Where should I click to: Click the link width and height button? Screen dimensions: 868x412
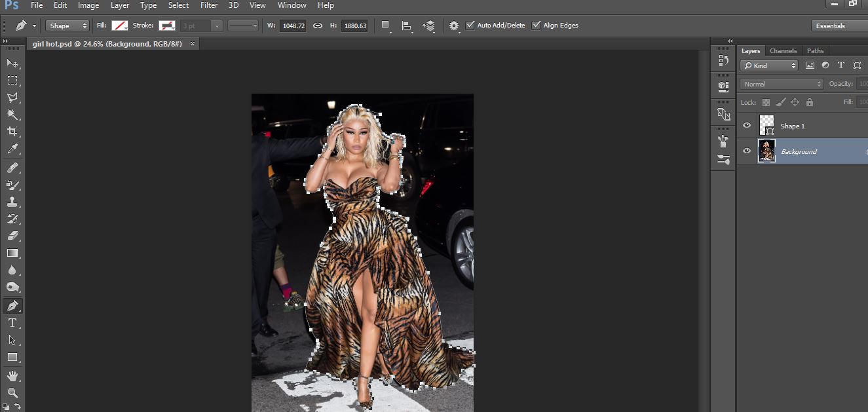(x=318, y=26)
